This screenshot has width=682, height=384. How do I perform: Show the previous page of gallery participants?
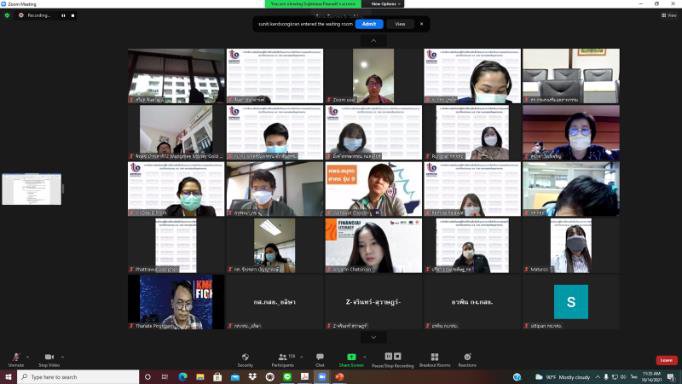373,41
